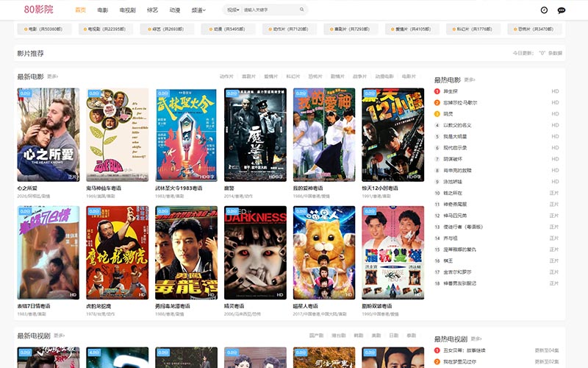Click 更多 next to 最热电影
588x368 pixels.
tap(470, 80)
